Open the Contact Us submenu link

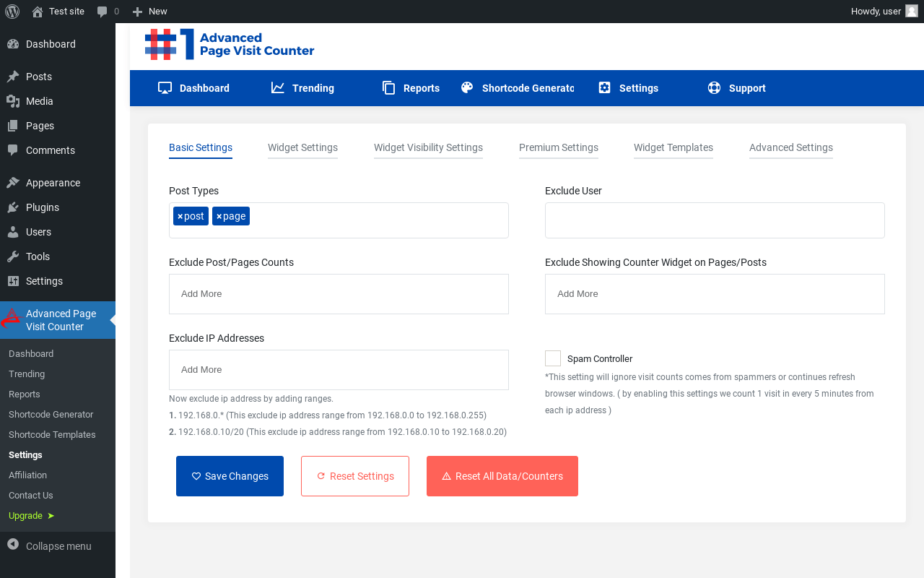[31, 496]
